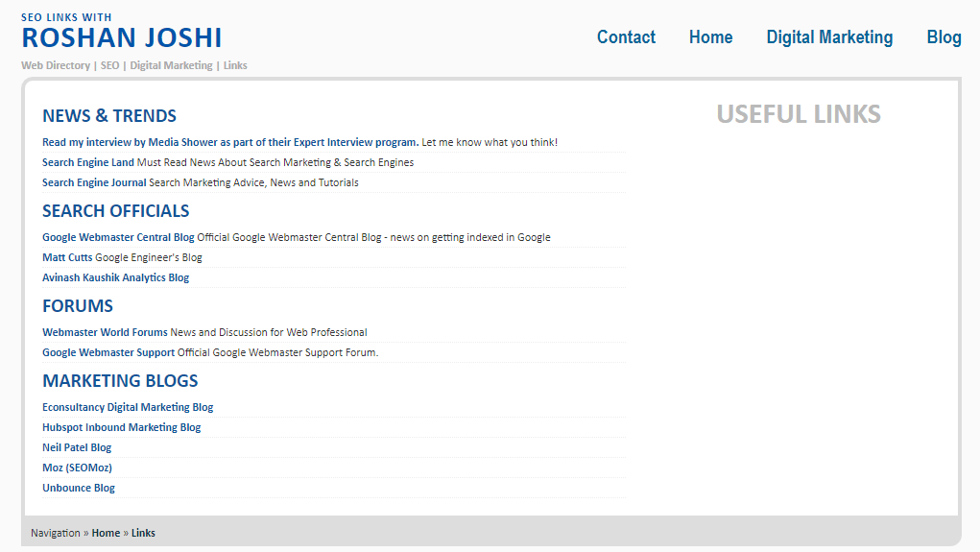The width and height of the screenshot is (980, 552).
Task: Visit the Unbounce Blog link
Action: click(79, 488)
